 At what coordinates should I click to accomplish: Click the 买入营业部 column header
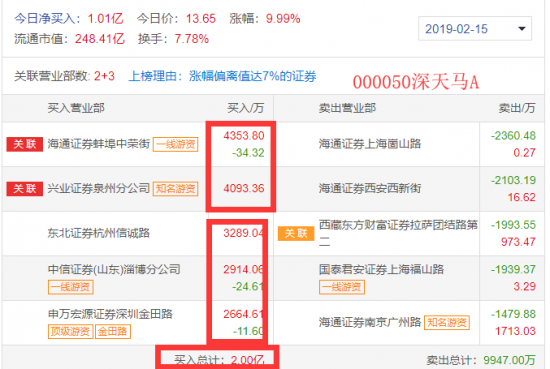[x=76, y=108]
